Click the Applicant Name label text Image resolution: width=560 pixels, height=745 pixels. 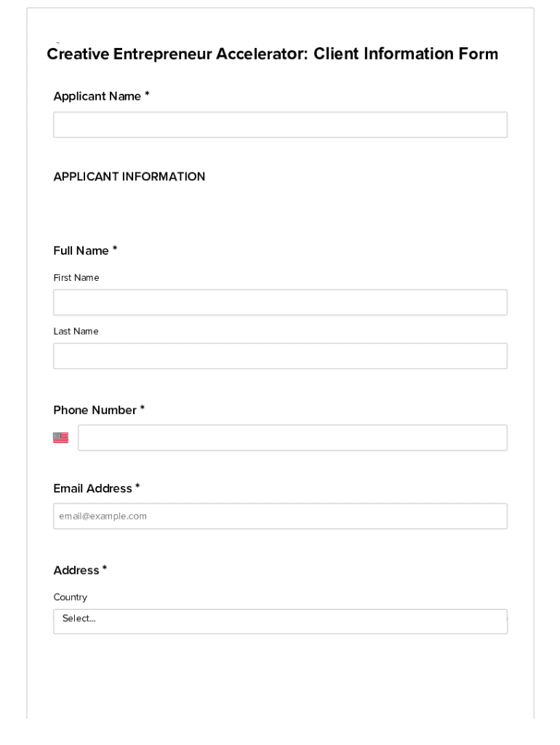point(97,97)
